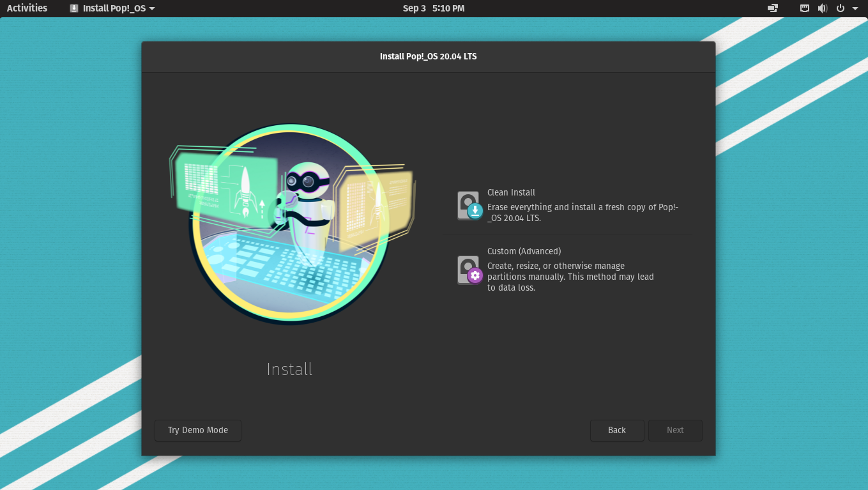The height and width of the screenshot is (490, 868).
Task: Click the Try Demo Mode button
Action: (198, 430)
